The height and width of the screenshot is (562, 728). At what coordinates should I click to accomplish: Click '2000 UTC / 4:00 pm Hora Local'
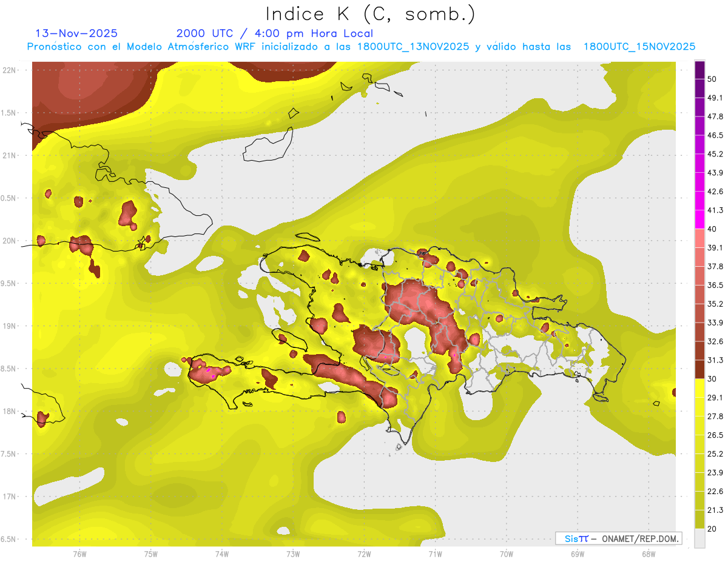(x=275, y=34)
